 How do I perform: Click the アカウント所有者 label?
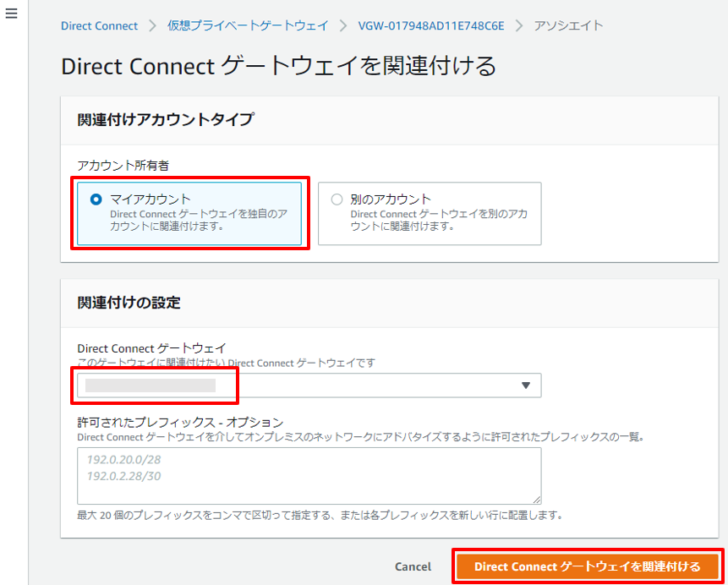pos(123,166)
